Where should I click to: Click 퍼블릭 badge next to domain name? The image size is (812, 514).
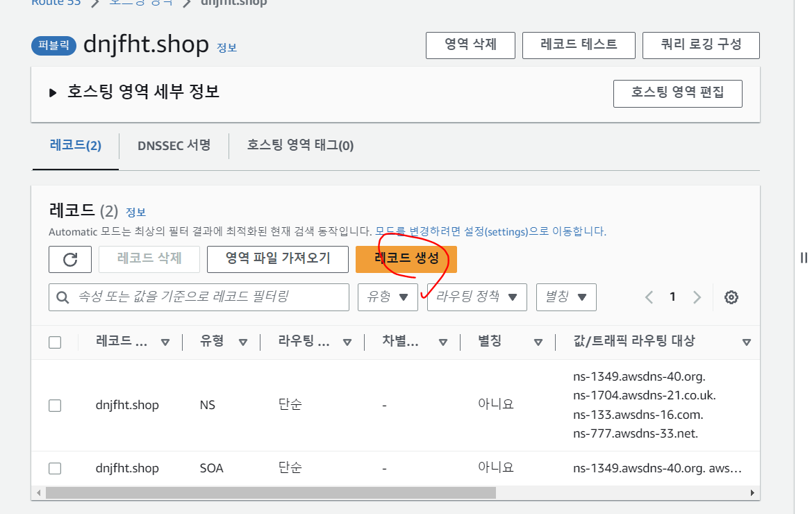click(x=54, y=46)
